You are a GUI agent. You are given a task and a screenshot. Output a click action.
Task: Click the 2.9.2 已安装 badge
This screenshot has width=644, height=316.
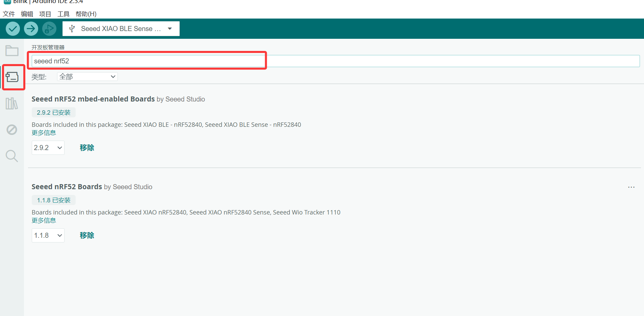coord(54,113)
